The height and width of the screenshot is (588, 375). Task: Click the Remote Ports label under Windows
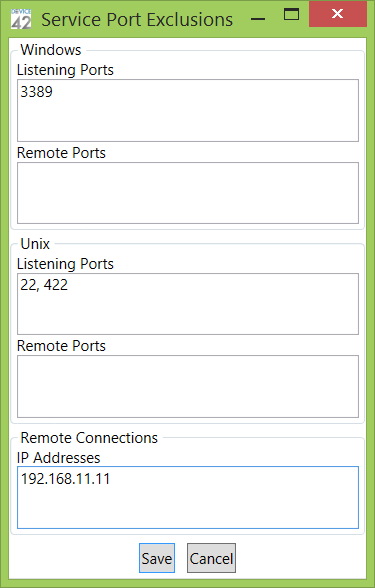(61, 153)
